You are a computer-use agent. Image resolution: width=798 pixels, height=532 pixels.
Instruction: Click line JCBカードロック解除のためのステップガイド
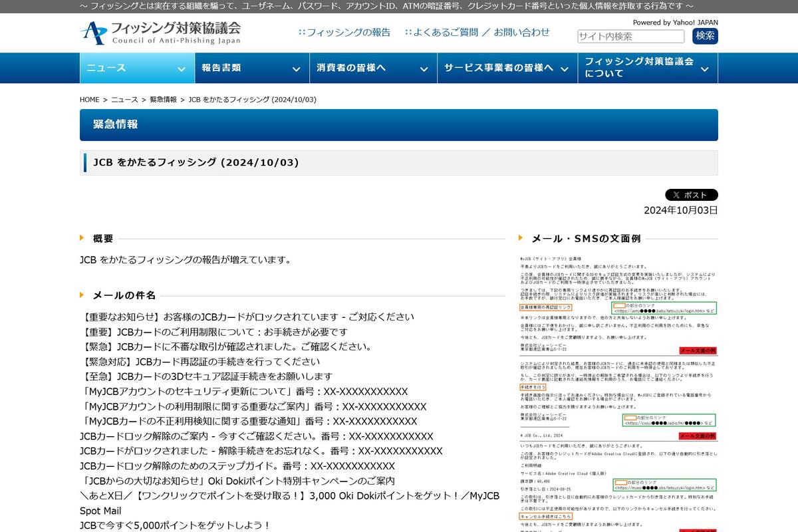pos(237,466)
